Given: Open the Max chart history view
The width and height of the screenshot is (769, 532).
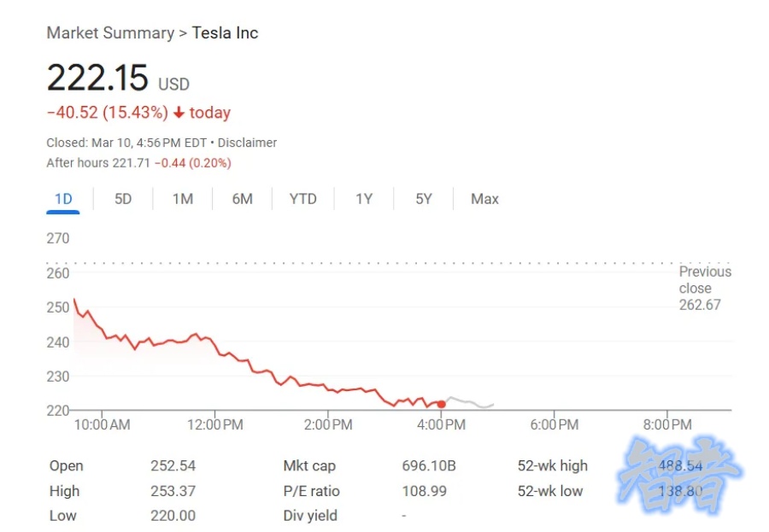Looking at the screenshot, I should click(484, 198).
